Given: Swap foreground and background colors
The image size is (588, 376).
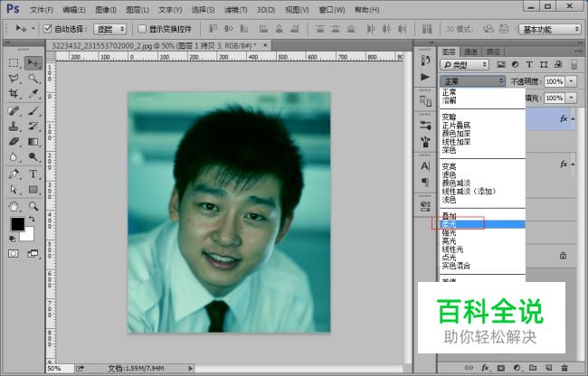Looking at the screenshot, I should [x=32, y=219].
